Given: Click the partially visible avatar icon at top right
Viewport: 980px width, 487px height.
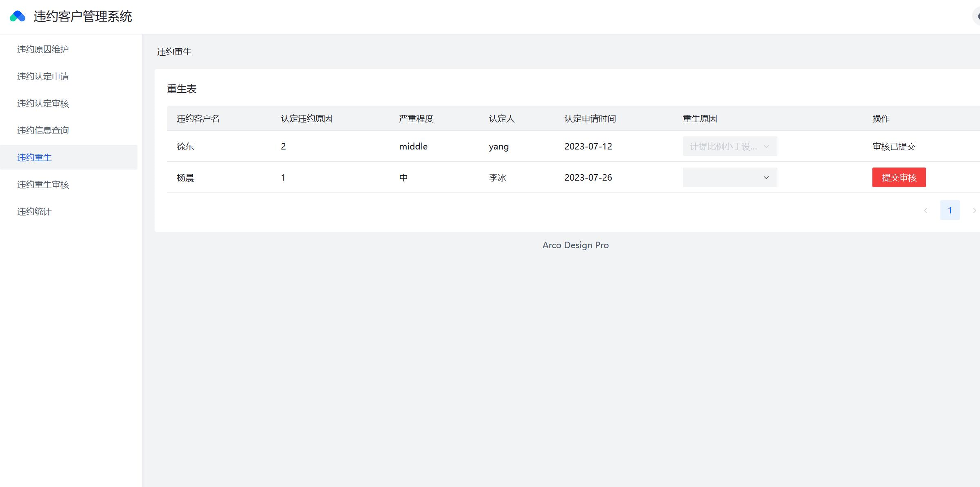Looking at the screenshot, I should point(977,16).
